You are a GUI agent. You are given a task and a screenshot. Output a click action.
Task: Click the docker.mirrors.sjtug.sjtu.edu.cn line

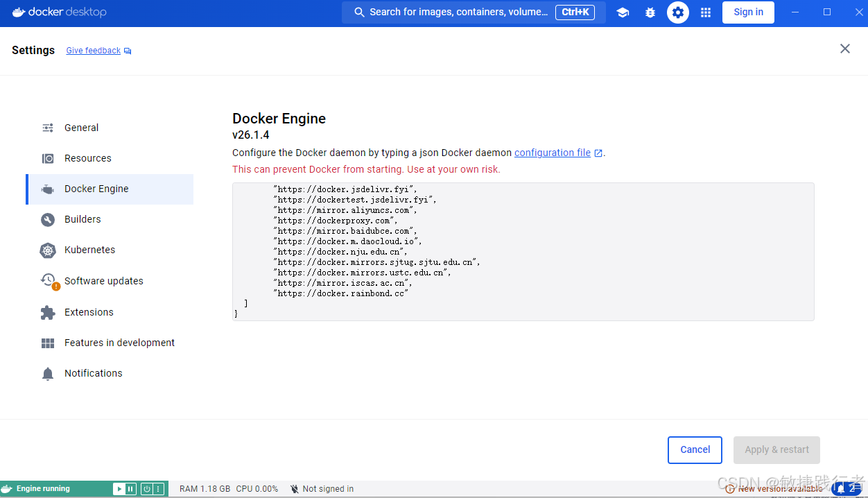point(377,262)
